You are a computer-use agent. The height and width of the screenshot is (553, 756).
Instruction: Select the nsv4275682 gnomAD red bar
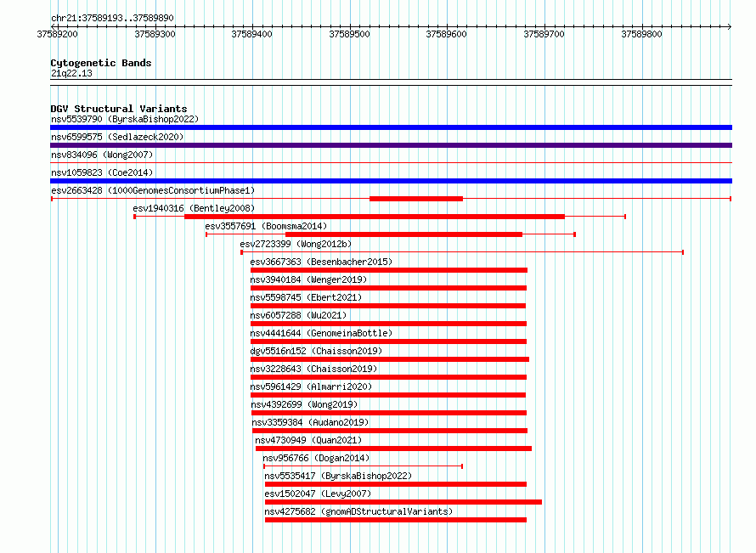[x=395, y=520]
